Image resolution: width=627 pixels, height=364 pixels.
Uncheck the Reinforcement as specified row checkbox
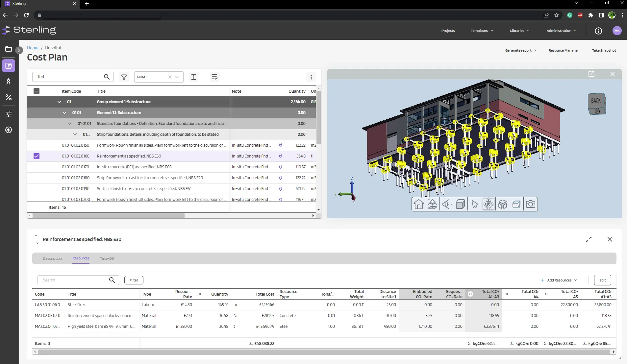(37, 156)
